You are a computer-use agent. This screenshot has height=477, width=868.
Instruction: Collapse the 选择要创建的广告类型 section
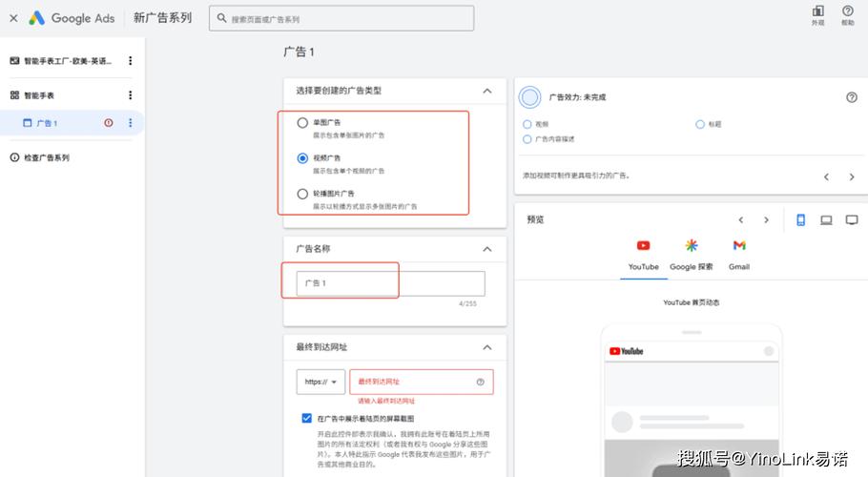point(487,91)
